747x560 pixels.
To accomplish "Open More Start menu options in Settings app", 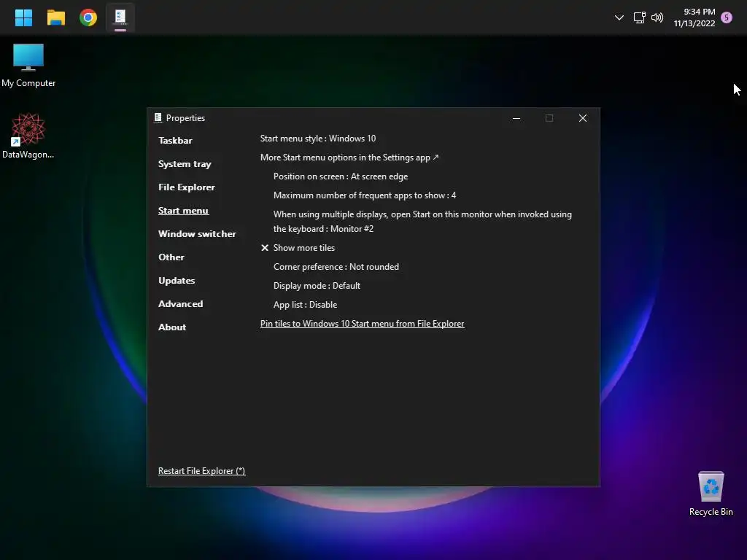I will 349,157.
